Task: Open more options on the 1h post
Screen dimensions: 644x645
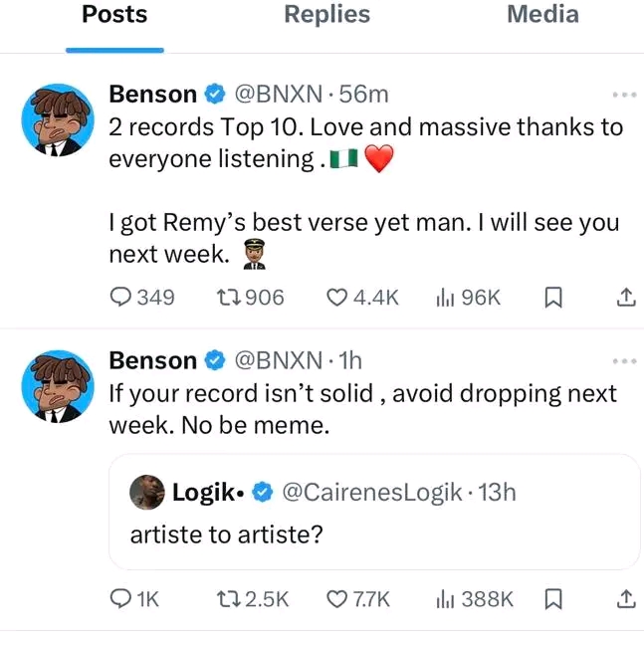Action: pos(624,361)
